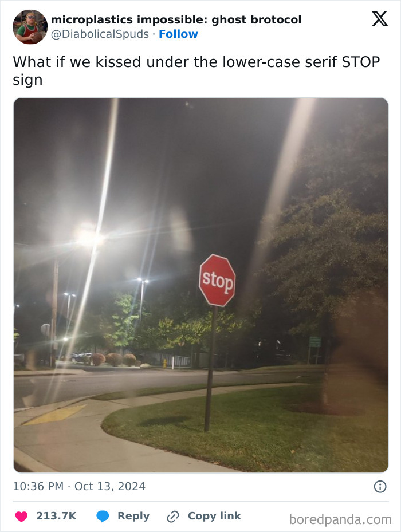Click the tweet text about kissing

click(196, 71)
